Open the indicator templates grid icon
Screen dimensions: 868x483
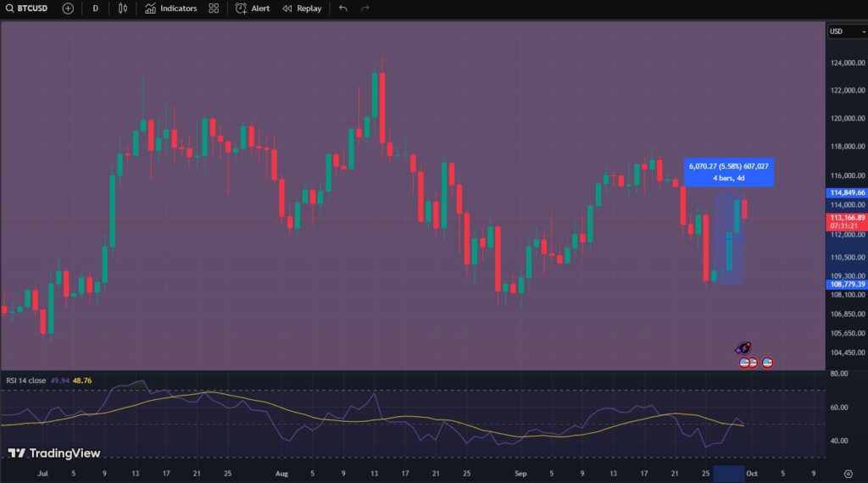(214, 8)
